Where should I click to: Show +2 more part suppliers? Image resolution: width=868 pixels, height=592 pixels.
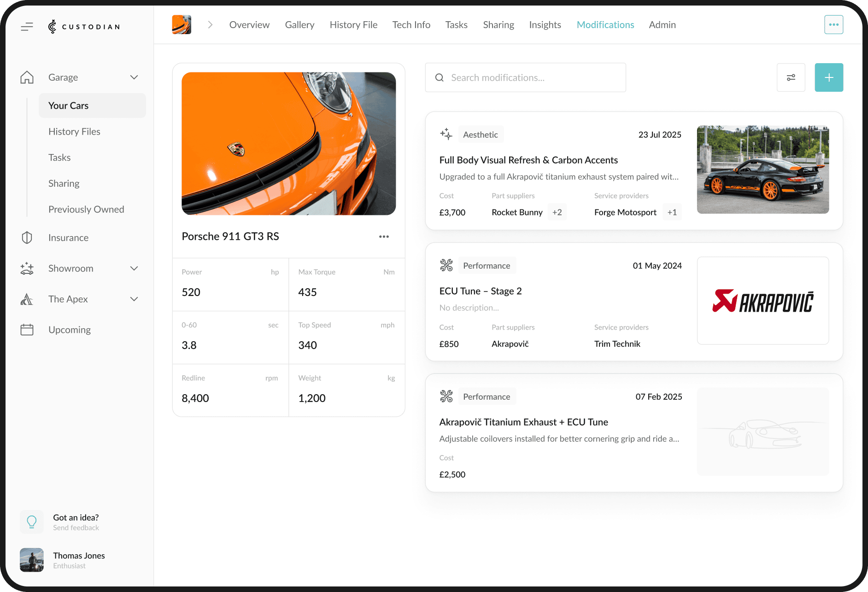[x=557, y=212]
